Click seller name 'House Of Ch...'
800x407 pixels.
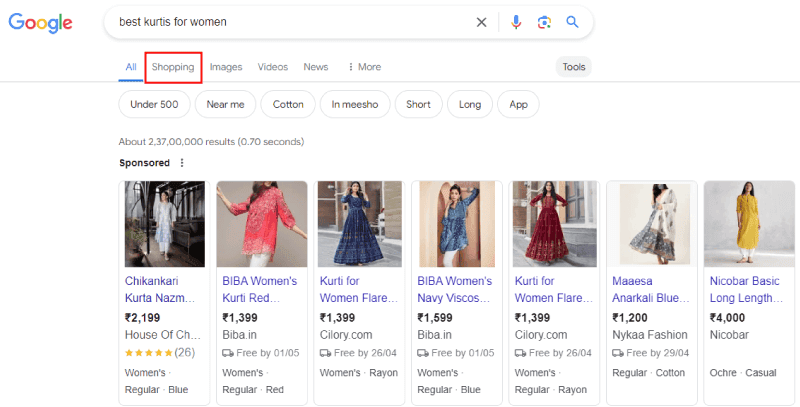tap(163, 335)
